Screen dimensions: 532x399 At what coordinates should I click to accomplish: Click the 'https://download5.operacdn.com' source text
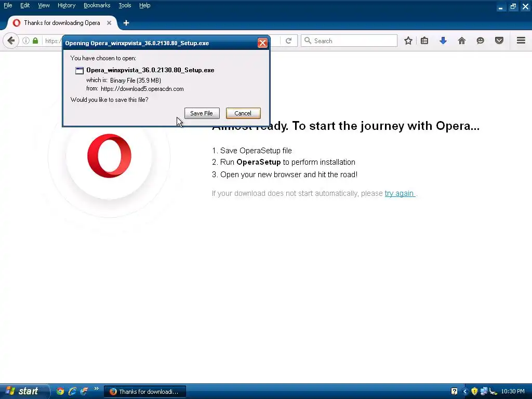[x=142, y=89]
